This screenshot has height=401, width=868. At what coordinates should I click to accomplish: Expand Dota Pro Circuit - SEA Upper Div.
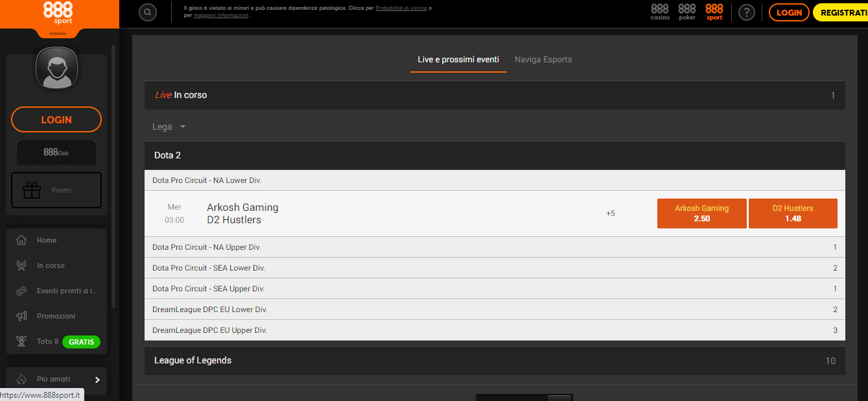click(495, 289)
